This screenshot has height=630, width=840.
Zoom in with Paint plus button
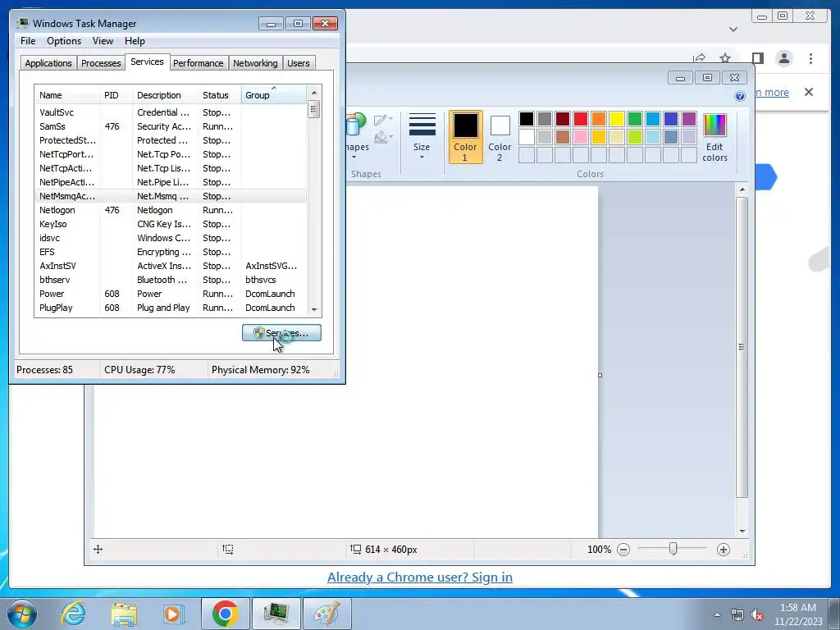tap(724, 550)
